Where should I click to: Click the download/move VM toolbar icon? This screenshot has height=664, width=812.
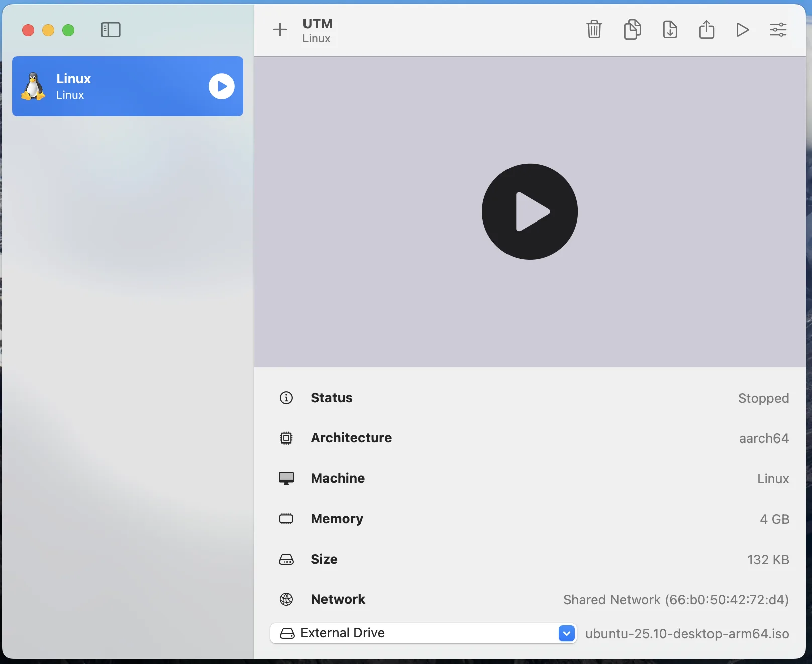coord(670,29)
